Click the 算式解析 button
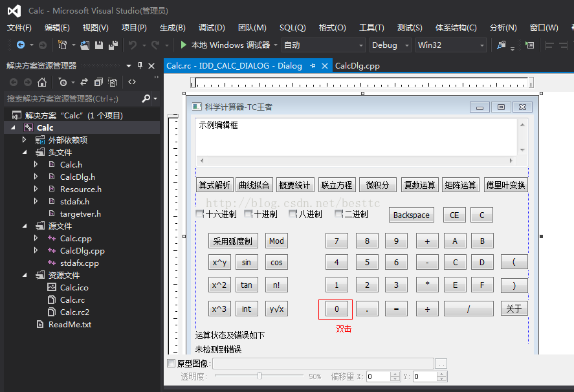574x392 pixels. [x=214, y=185]
